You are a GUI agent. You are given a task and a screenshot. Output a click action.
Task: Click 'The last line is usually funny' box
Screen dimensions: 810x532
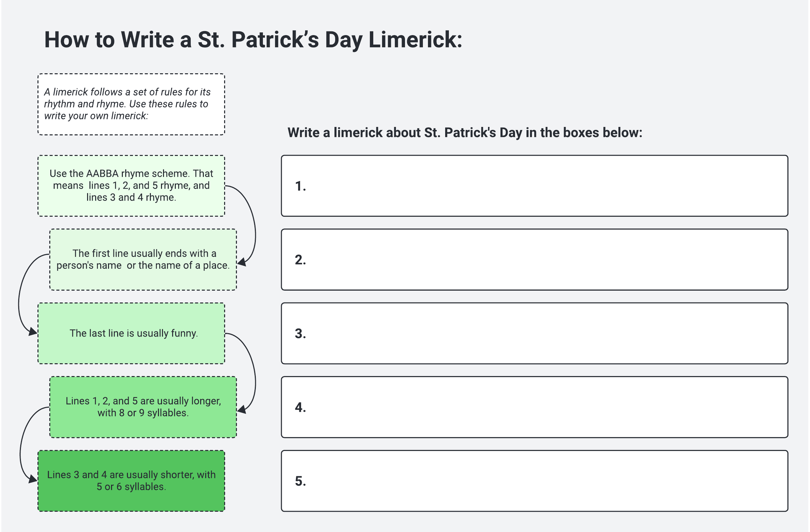tap(131, 334)
